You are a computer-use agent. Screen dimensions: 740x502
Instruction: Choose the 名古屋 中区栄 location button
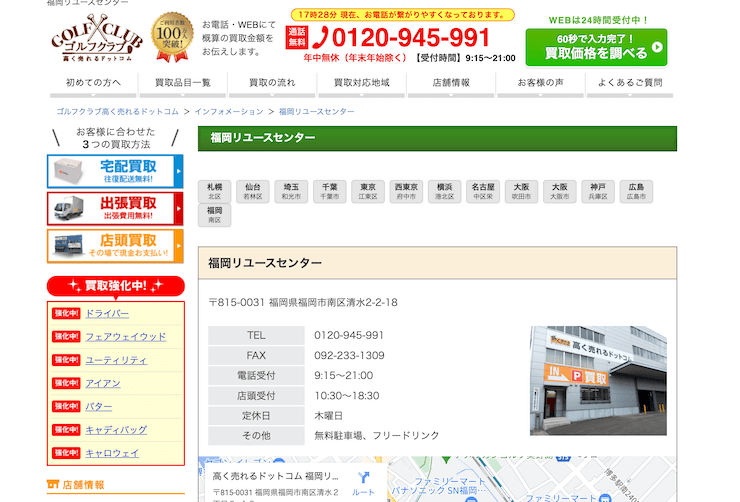point(482,191)
